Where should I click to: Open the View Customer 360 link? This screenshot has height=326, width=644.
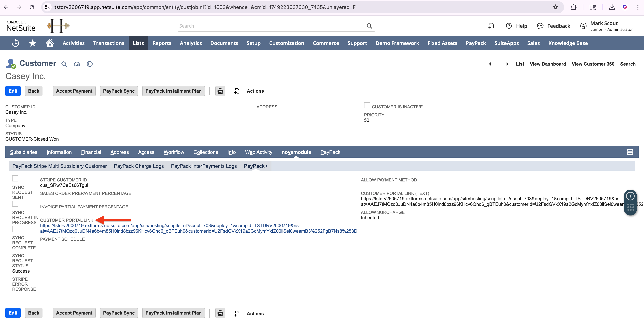point(593,64)
